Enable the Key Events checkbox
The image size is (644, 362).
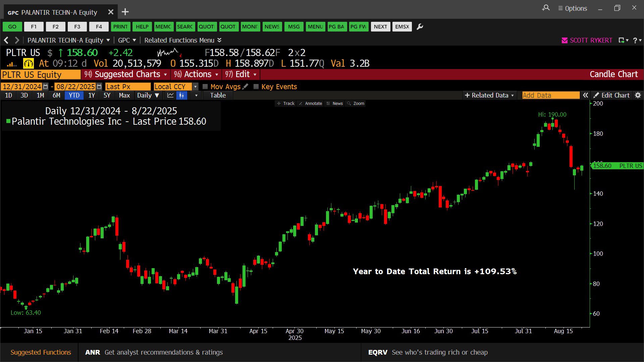256,86
